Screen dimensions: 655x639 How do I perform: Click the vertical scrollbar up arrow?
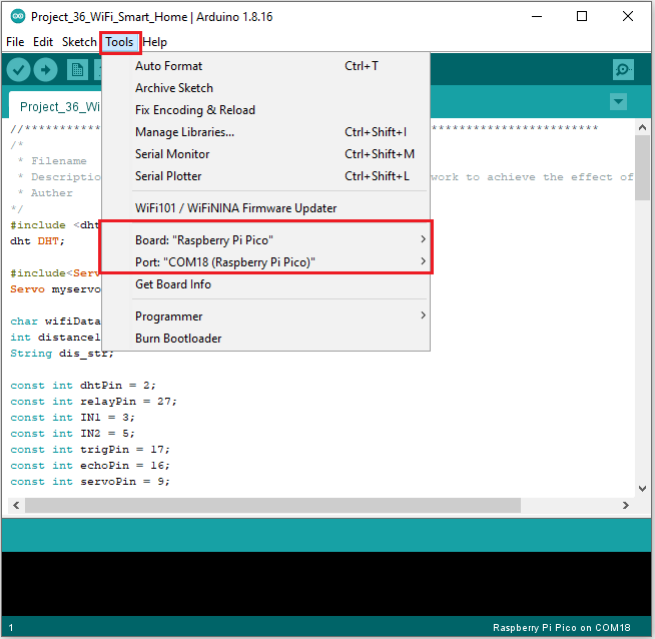[642, 128]
